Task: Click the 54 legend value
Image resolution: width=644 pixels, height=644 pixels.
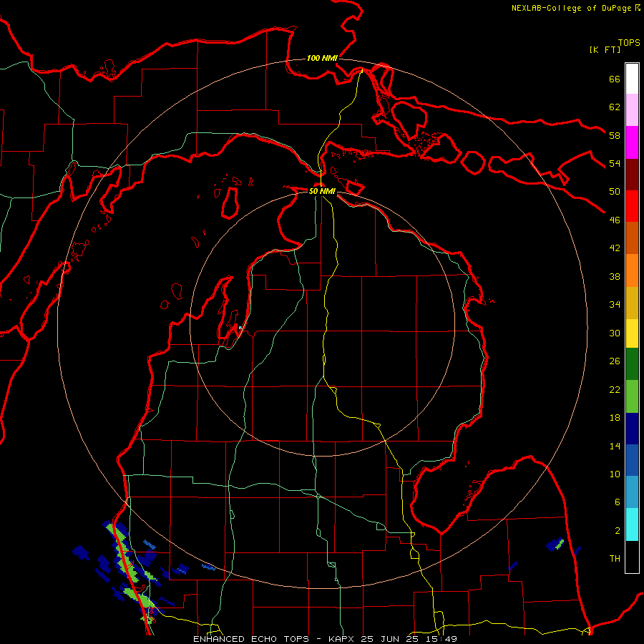Action: (615, 163)
